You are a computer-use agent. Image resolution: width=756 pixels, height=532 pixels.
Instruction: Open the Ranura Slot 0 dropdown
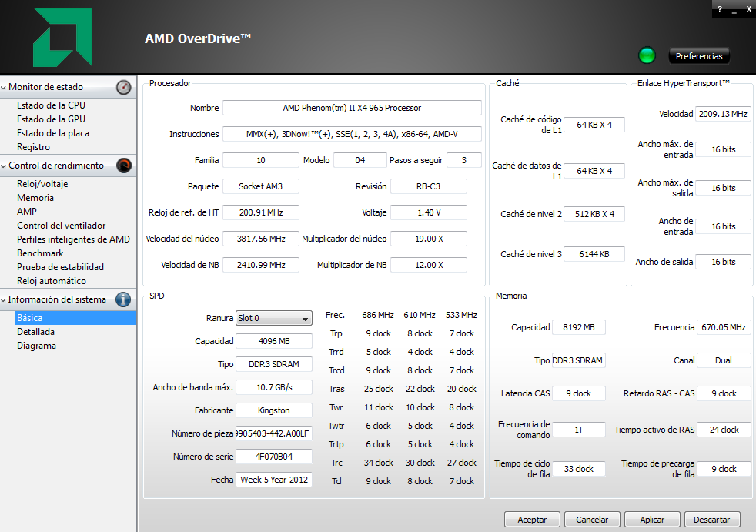(274, 318)
